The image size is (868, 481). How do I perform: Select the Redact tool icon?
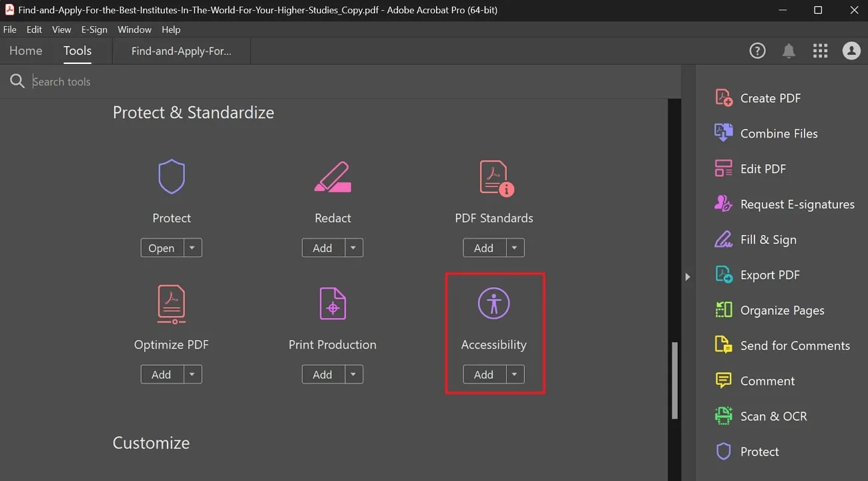[x=333, y=176]
